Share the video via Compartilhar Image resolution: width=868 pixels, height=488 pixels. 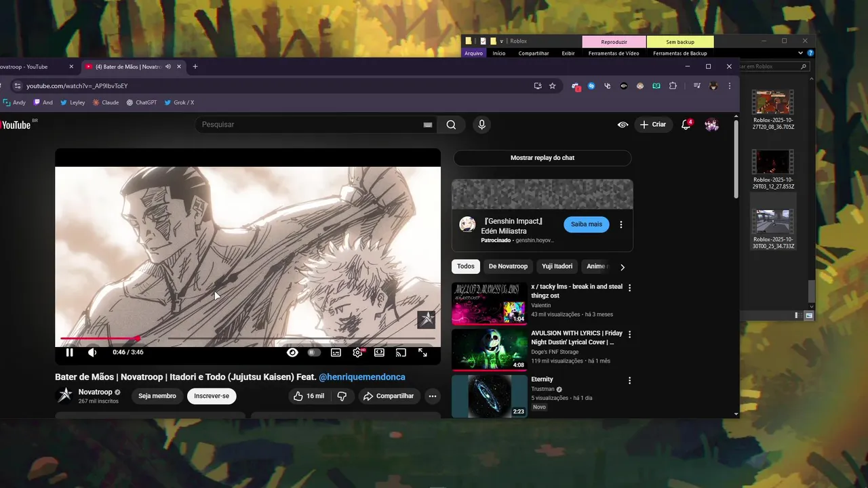(389, 396)
